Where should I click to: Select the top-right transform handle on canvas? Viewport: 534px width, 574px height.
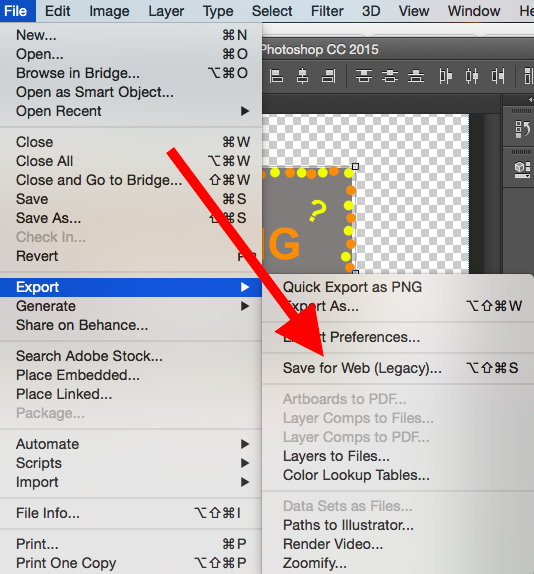[x=355, y=167]
